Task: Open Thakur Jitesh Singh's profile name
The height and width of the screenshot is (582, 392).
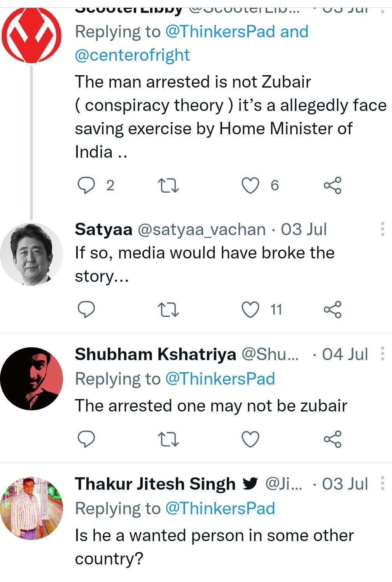Action: pos(155,484)
